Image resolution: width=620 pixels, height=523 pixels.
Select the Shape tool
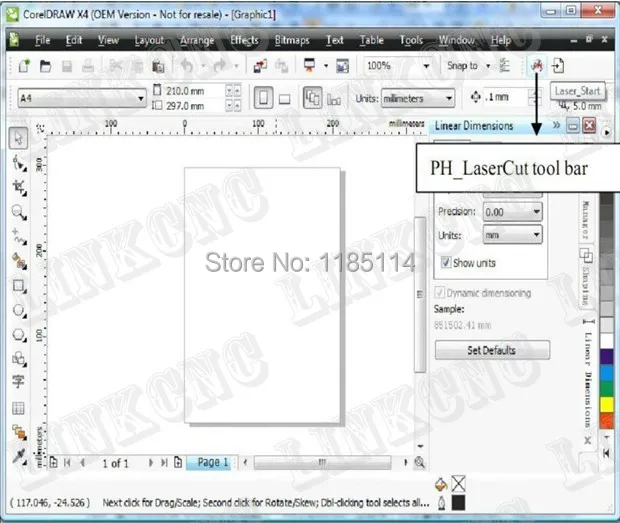pos(19,163)
